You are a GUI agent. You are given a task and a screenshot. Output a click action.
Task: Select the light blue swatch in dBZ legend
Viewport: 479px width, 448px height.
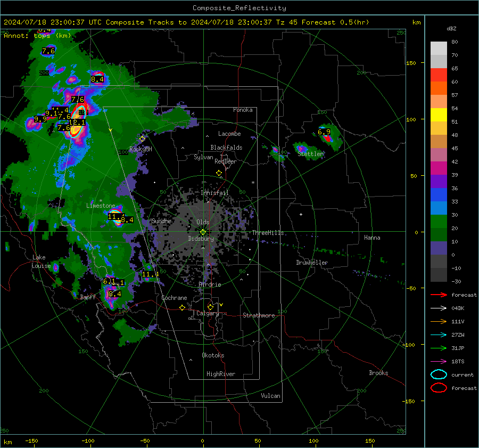tap(439, 208)
